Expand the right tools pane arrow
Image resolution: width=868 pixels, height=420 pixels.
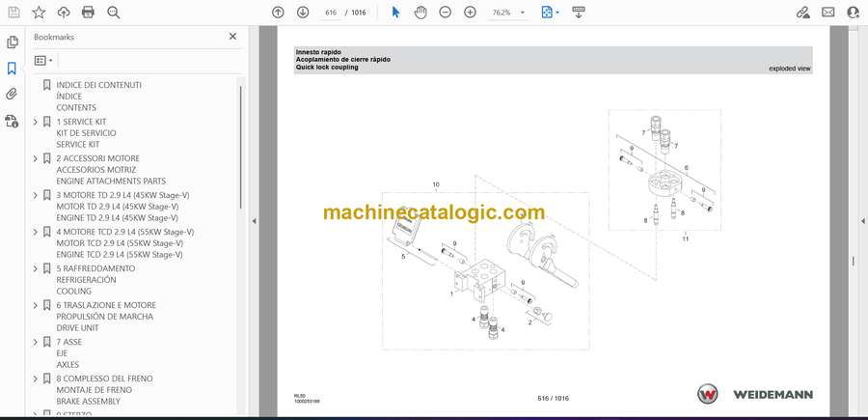point(862,221)
